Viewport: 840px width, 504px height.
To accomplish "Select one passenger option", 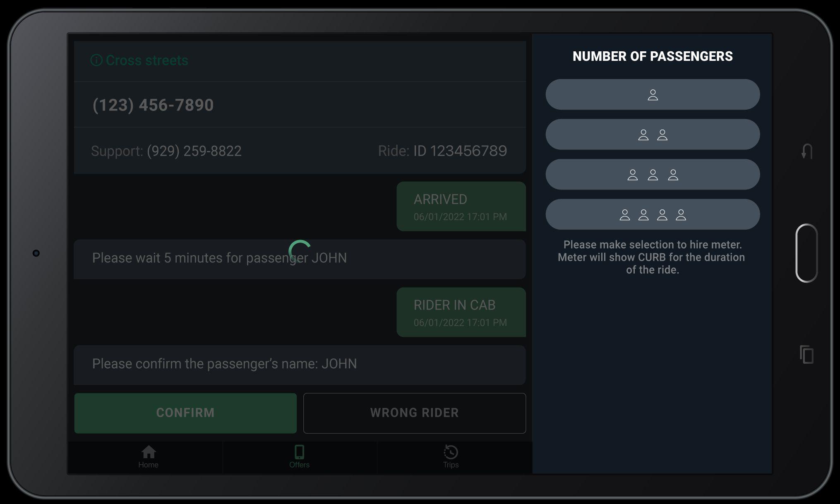I will 653,95.
